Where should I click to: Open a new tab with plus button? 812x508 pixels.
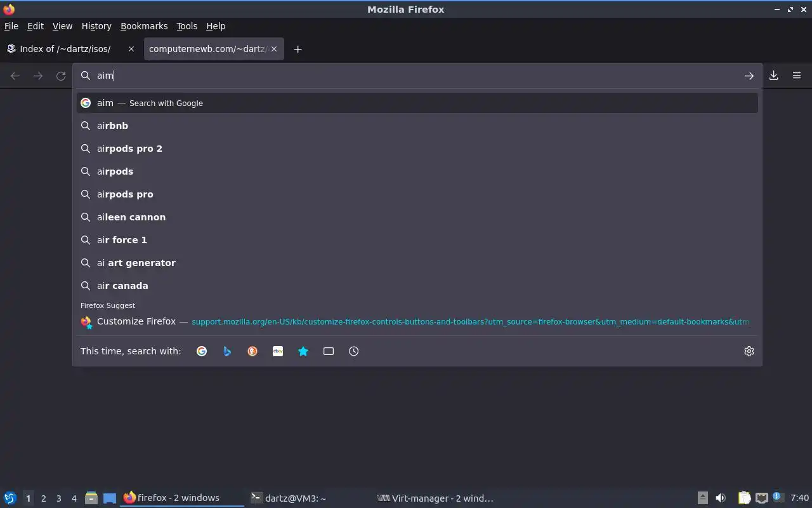pyautogui.click(x=298, y=49)
